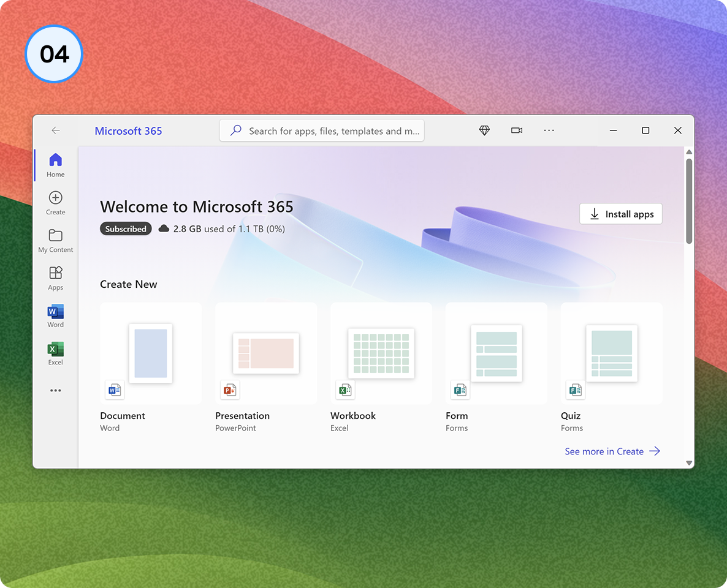The width and height of the screenshot is (727, 588).
Task: Open the Create section in sidebar
Action: click(56, 203)
